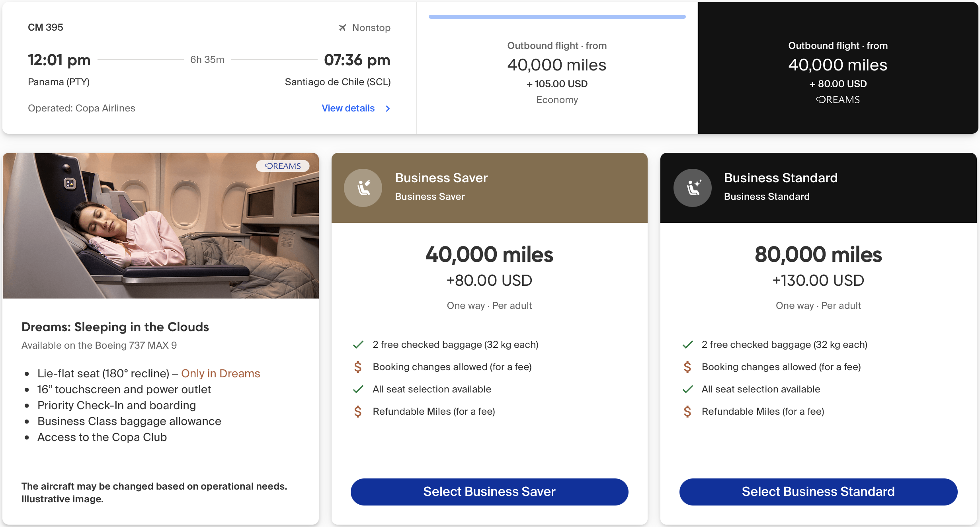Click the Business Saver seat icon
This screenshot has height=527, width=980.
(x=363, y=188)
